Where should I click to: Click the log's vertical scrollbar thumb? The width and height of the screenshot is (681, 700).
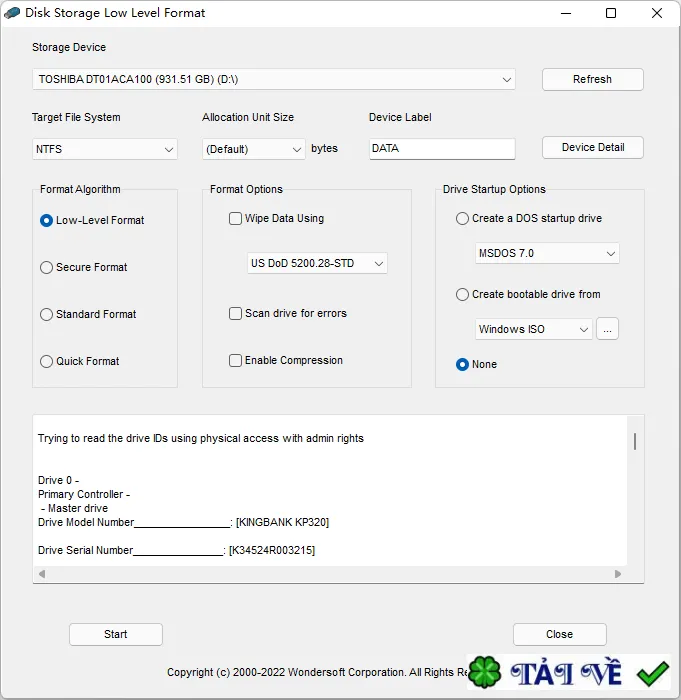point(635,441)
